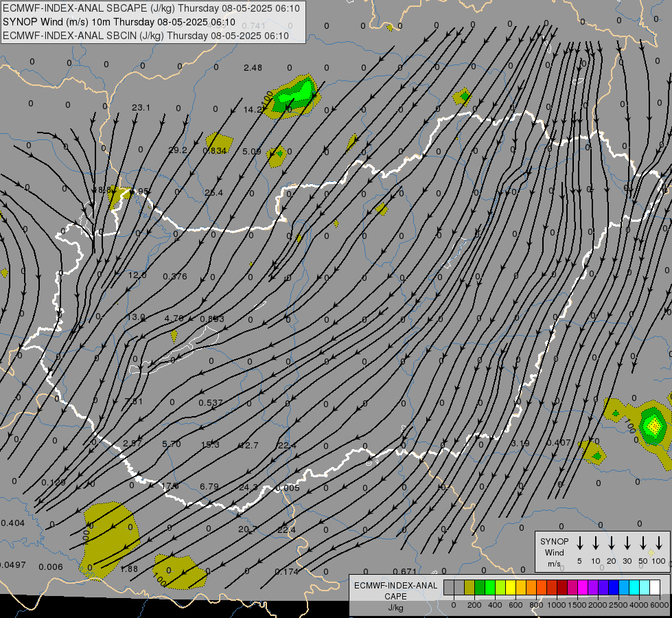
Task: Select the SYNOP Wind 10m title line
Action: [x=119, y=22]
